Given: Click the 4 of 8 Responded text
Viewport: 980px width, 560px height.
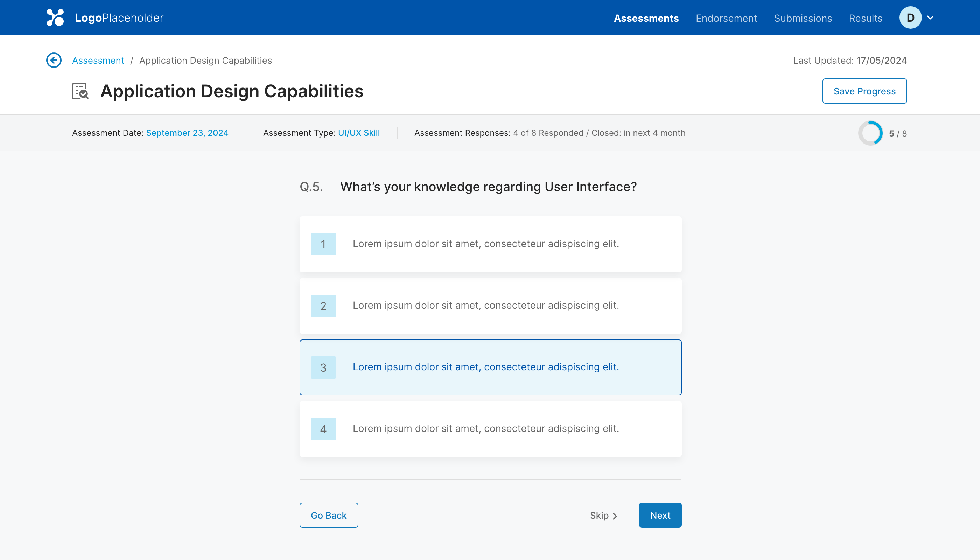Looking at the screenshot, I should pyautogui.click(x=548, y=133).
